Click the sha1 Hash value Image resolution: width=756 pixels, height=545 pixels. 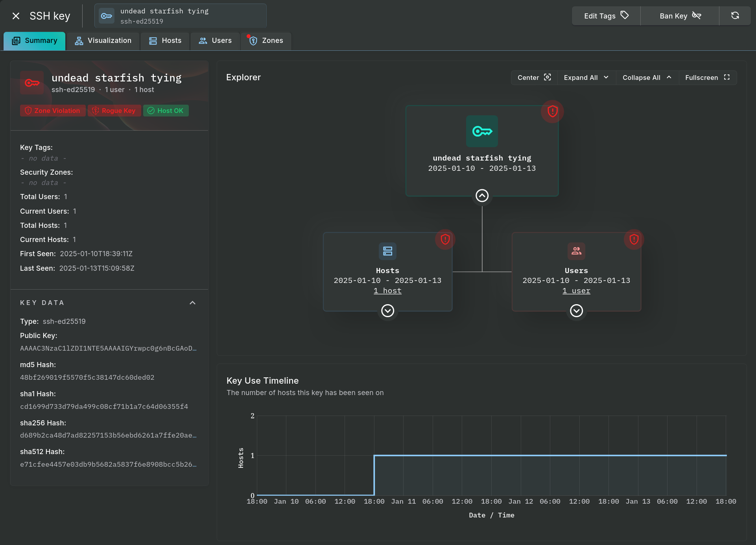pos(104,406)
